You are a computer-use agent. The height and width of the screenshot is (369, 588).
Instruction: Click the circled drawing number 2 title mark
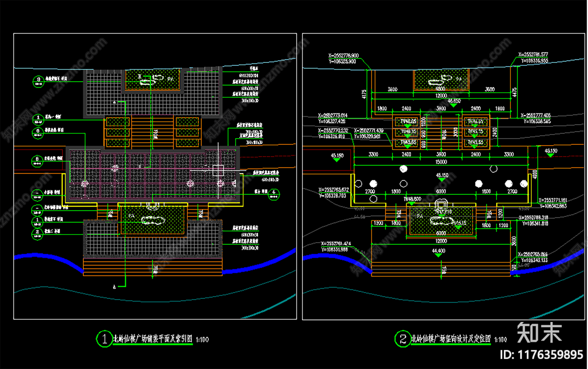pyautogui.click(x=402, y=339)
